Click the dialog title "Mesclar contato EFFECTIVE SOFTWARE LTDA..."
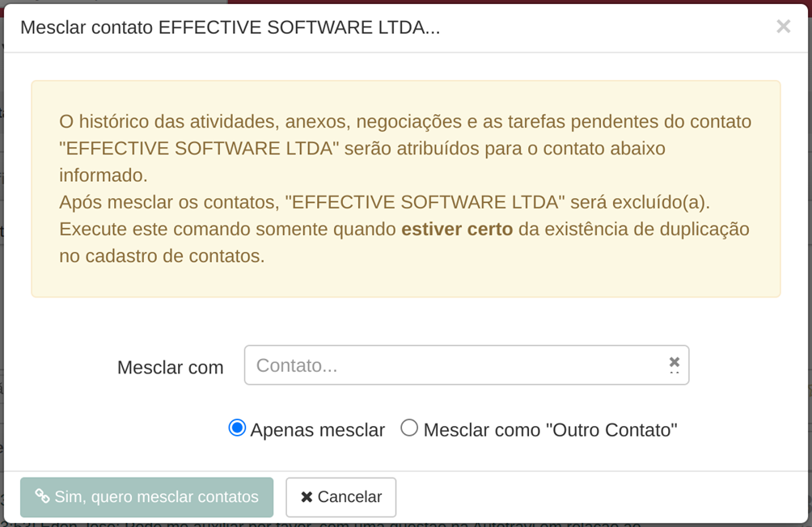The image size is (812, 527). 230,27
